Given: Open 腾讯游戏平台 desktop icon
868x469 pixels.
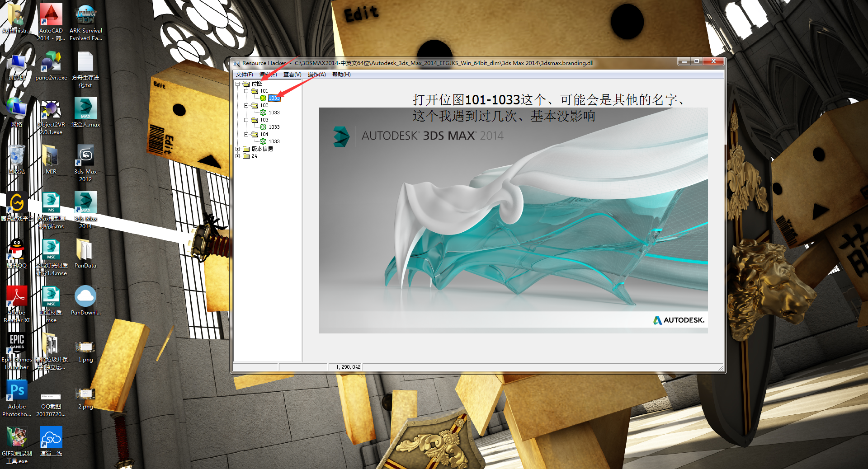Looking at the screenshot, I should pos(17,207).
